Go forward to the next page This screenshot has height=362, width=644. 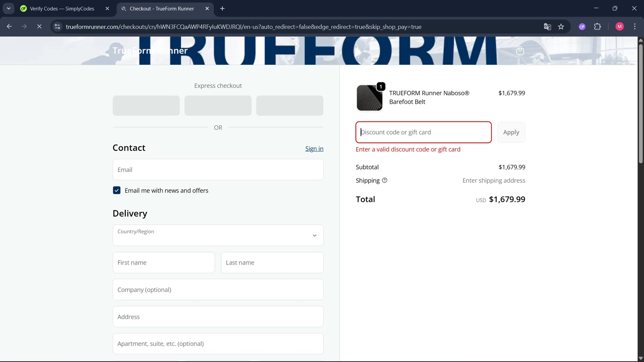(x=24, y=27)
